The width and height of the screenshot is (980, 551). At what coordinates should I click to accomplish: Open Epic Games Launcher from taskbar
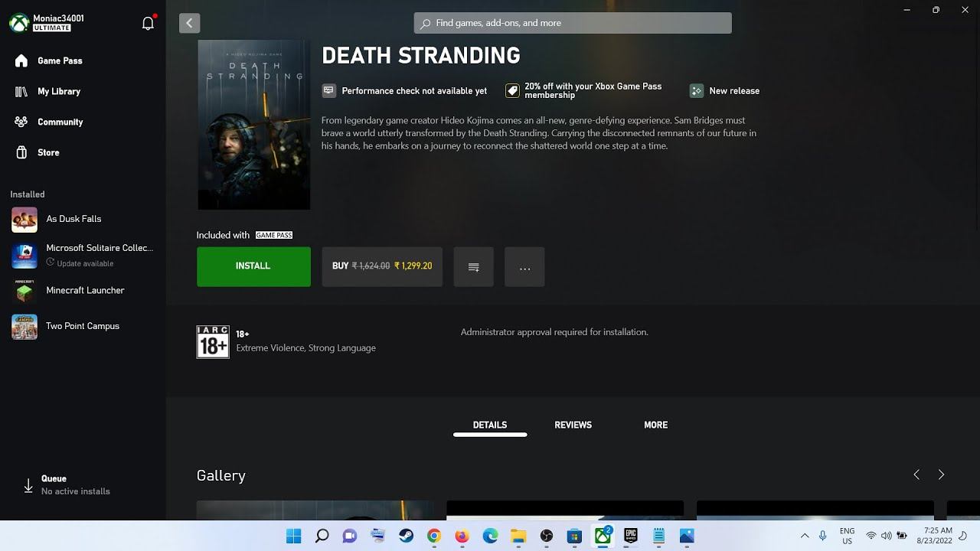tap(630, 536)
